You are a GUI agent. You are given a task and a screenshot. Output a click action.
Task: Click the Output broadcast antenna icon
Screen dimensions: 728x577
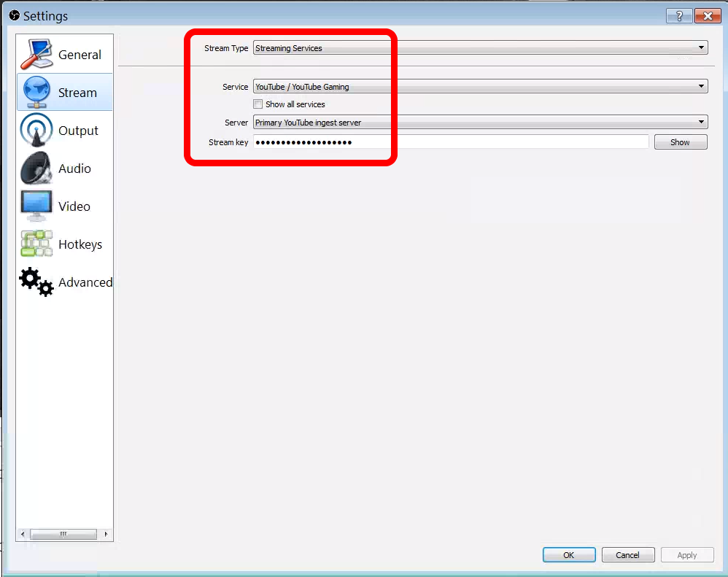click(x=36, y=130)
